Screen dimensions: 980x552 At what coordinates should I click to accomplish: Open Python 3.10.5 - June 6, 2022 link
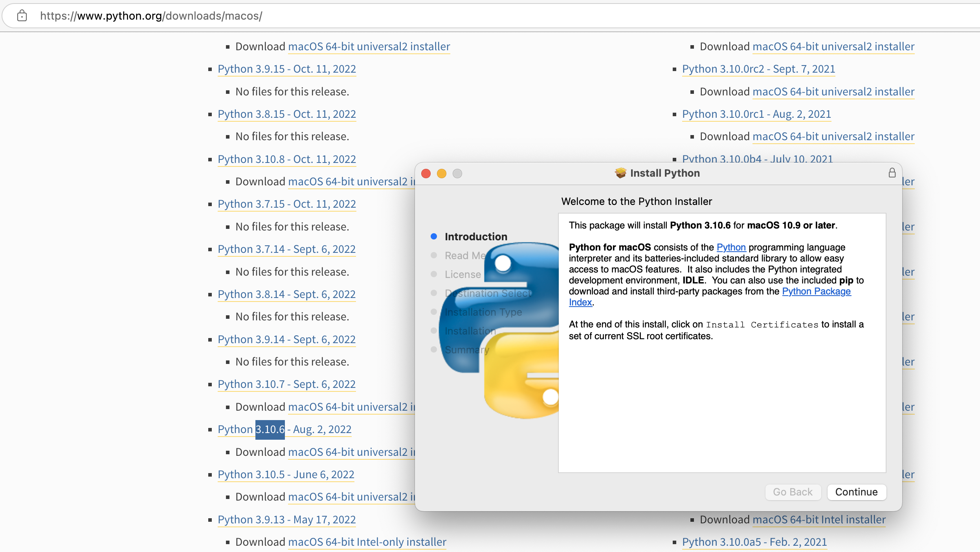(286, 475)
